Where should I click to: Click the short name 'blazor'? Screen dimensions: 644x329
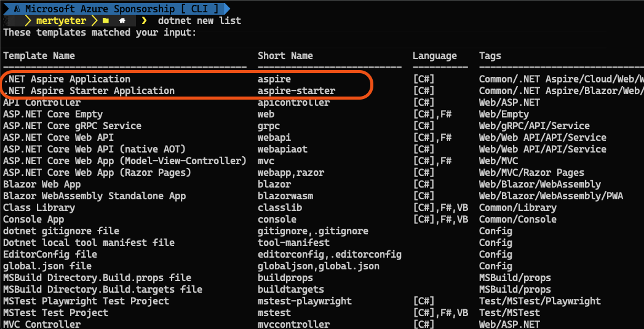274,184
